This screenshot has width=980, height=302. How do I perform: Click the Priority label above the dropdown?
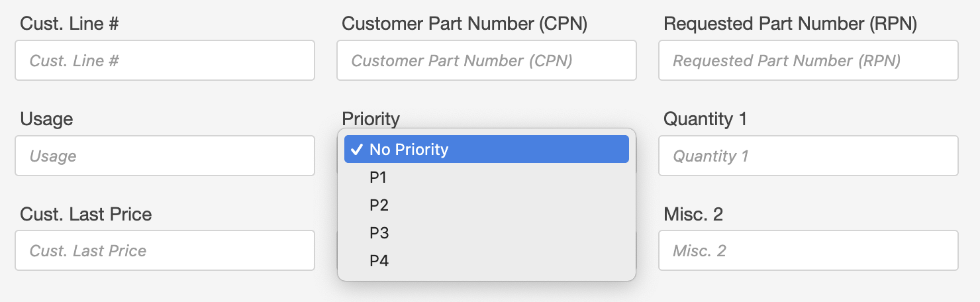click(x=371, y=119)
